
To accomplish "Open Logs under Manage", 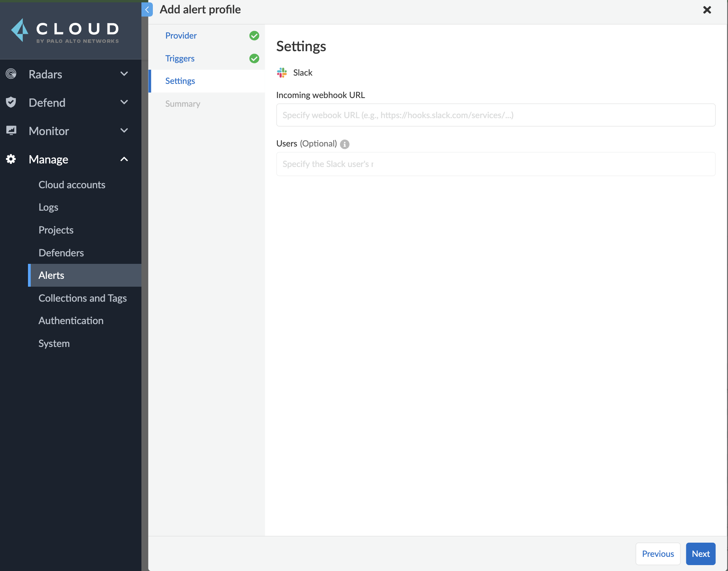I will pyautogui.click(x=48, y=208).
